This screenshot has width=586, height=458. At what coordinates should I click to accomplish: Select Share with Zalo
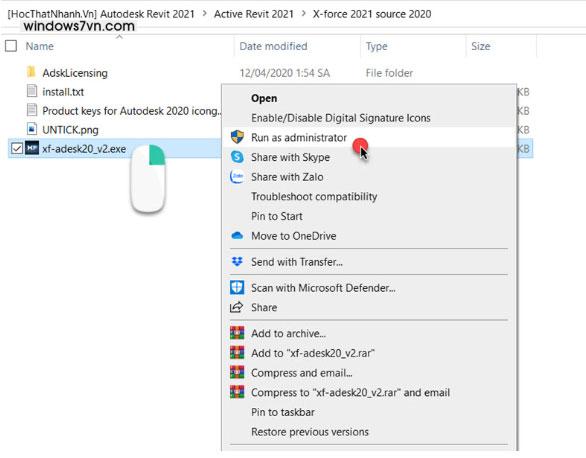click(x=287, y=177)
